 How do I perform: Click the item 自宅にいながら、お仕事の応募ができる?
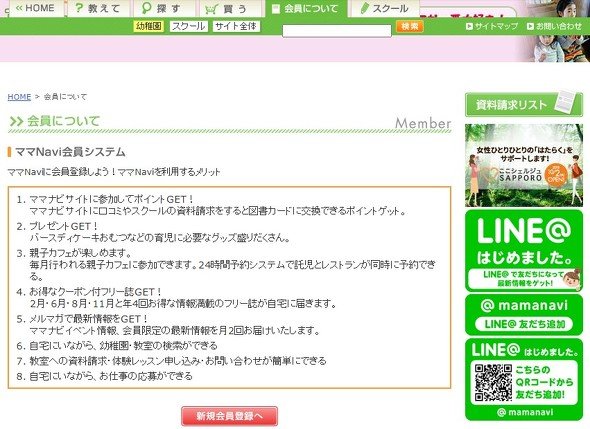(111, 376)
